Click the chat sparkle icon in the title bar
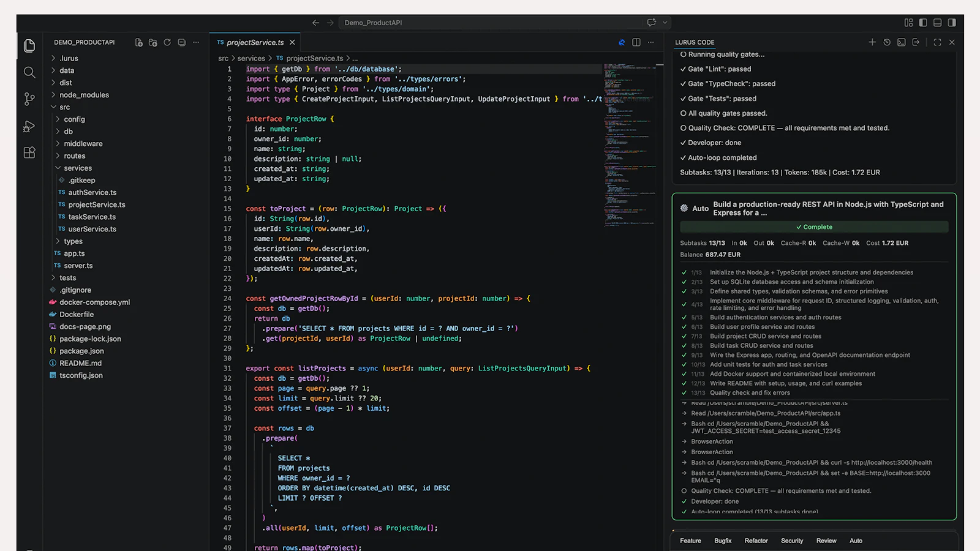This screenshot has height=551, width=980. pyautogui.click(x=651, y=23)
